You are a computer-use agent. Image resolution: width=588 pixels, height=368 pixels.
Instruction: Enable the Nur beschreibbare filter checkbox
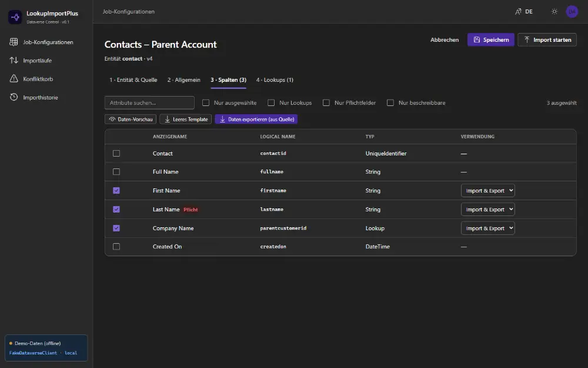pyautogui.click(x=390, y=102)
